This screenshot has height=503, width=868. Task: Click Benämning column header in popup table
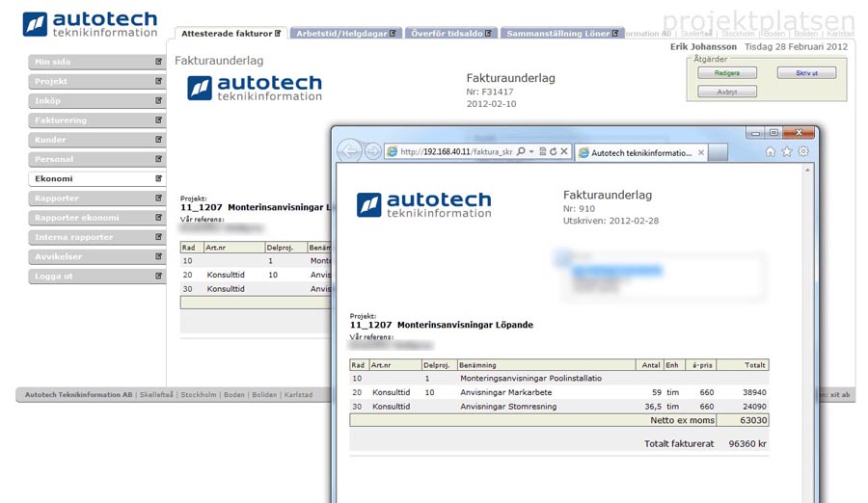tap(547, 365)
